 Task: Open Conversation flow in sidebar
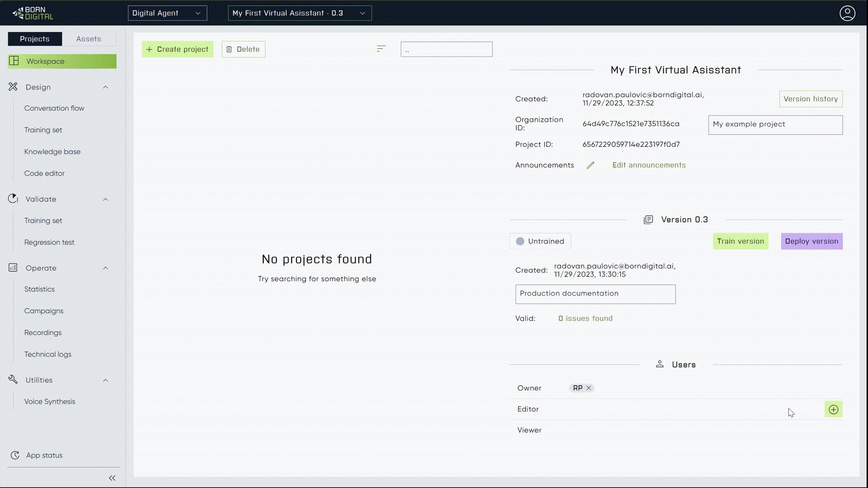click(x=54, y=108)
